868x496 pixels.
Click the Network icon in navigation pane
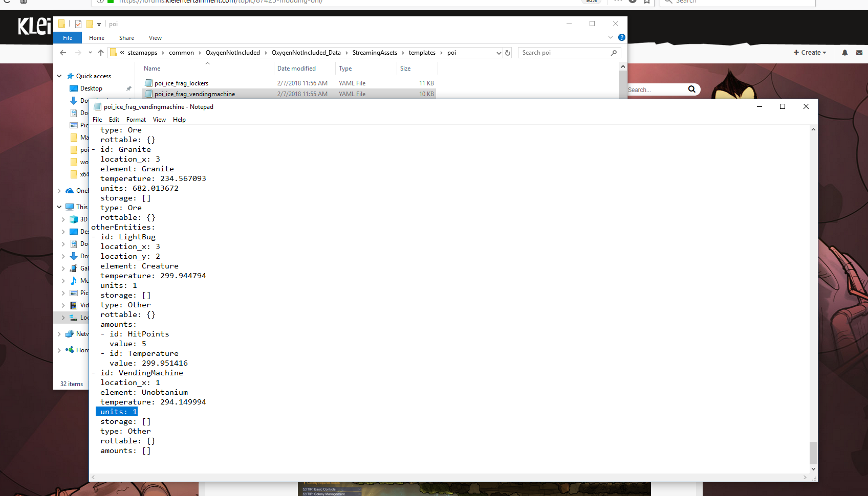70,334
